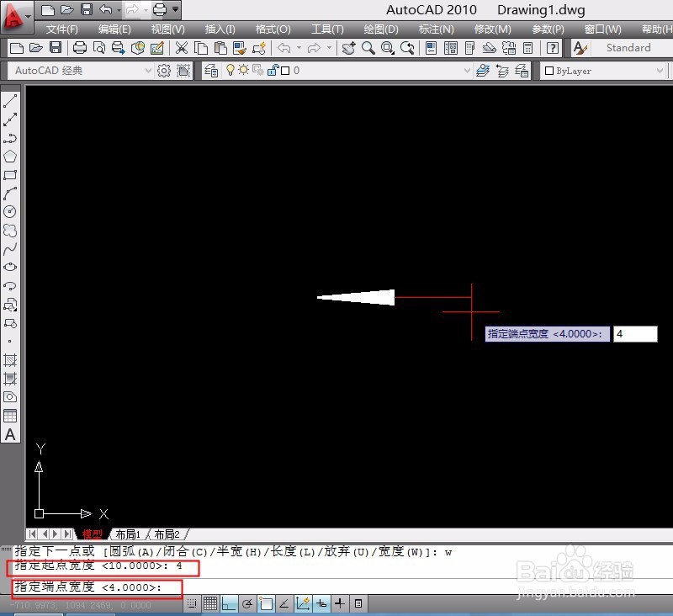Select the Rectangle tool
673x616 pixels.
pos(10,175)
